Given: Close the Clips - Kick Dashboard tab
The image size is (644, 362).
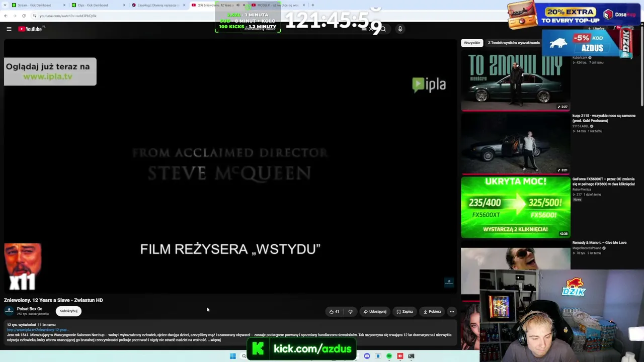Looking at the screenshot, I should 124,5.
